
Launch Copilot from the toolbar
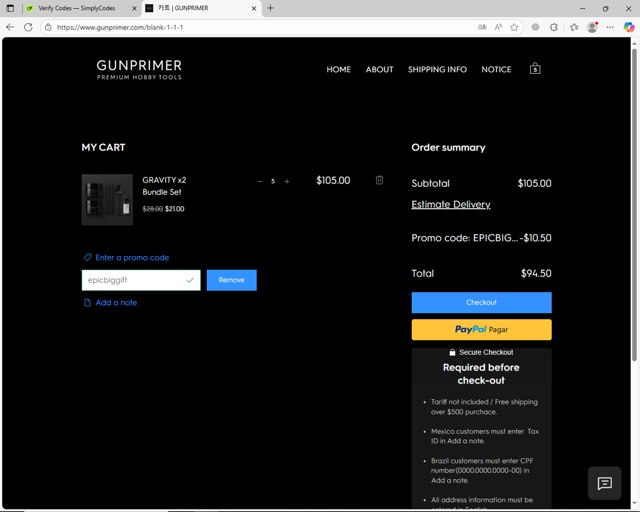[x=629, y=27]
